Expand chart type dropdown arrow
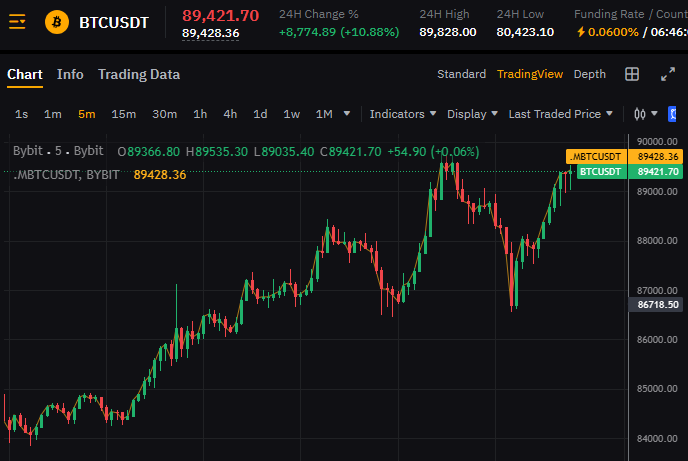Viewport: 688px width, 461px height. (x=654, y=114)
